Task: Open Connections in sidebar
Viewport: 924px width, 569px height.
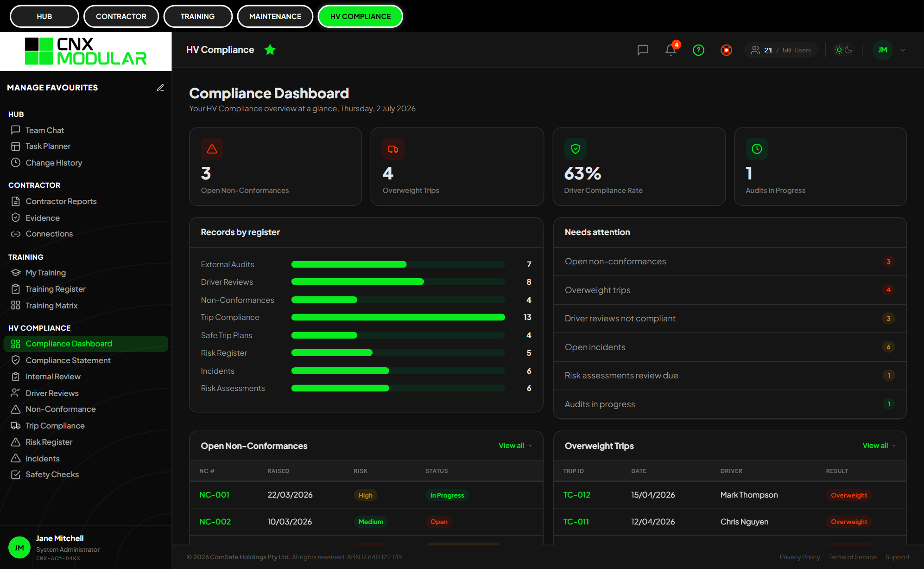Action: click(x=86, y=234)
